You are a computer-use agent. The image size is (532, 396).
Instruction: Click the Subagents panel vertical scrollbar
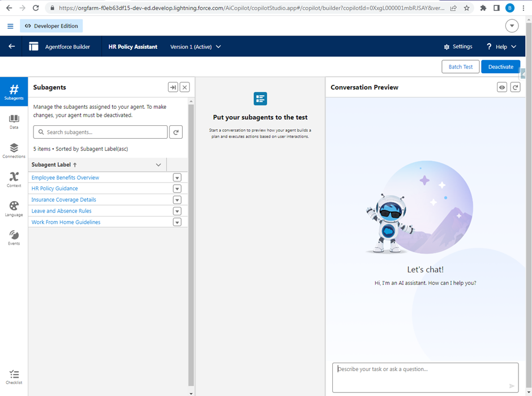click(x=191, y=245)
